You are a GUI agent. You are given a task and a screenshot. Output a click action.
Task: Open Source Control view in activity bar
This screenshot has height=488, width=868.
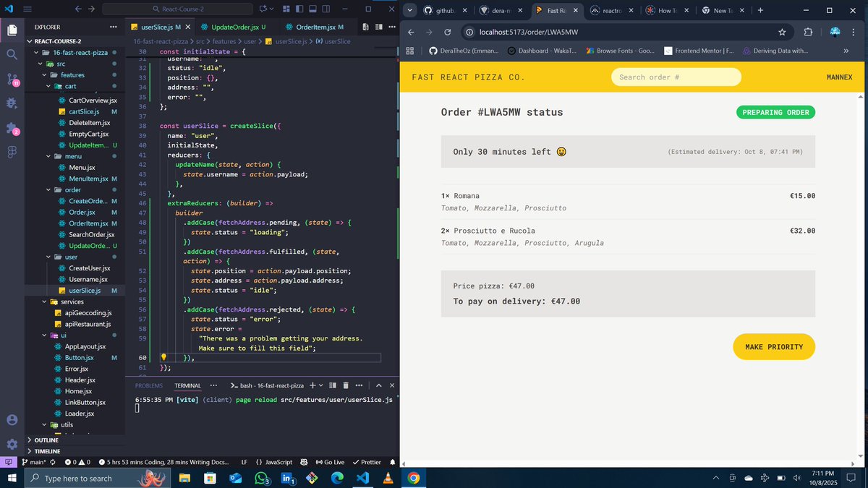[x=12, y=79]
